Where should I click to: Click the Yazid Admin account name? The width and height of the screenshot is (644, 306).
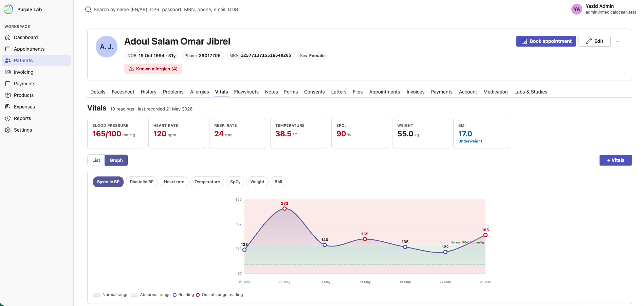tap(600, 6)
